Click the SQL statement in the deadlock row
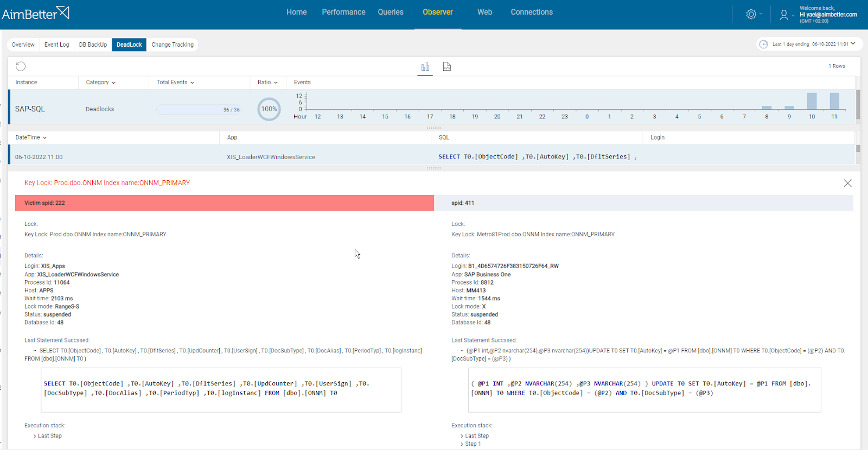 pos(537,157)
